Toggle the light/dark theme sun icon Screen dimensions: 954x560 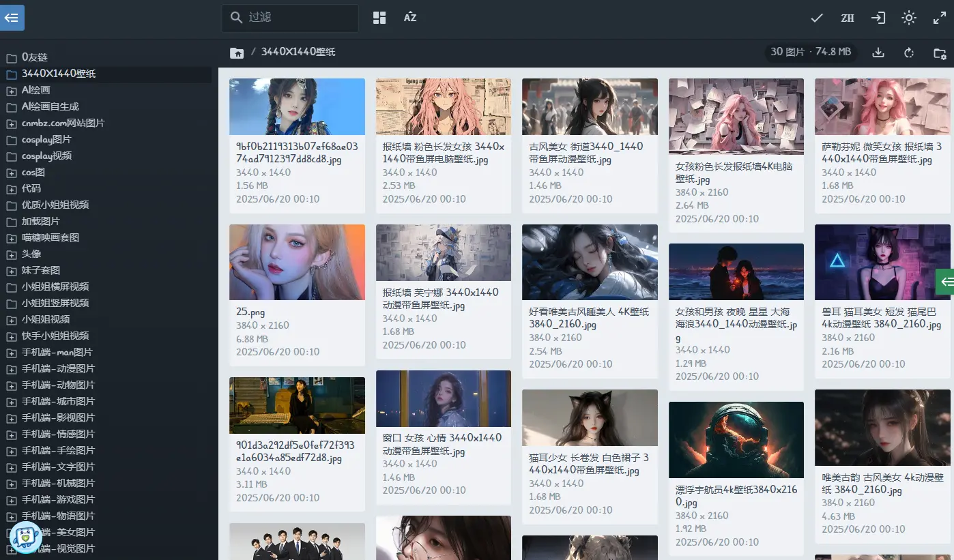tap(908, 18)
